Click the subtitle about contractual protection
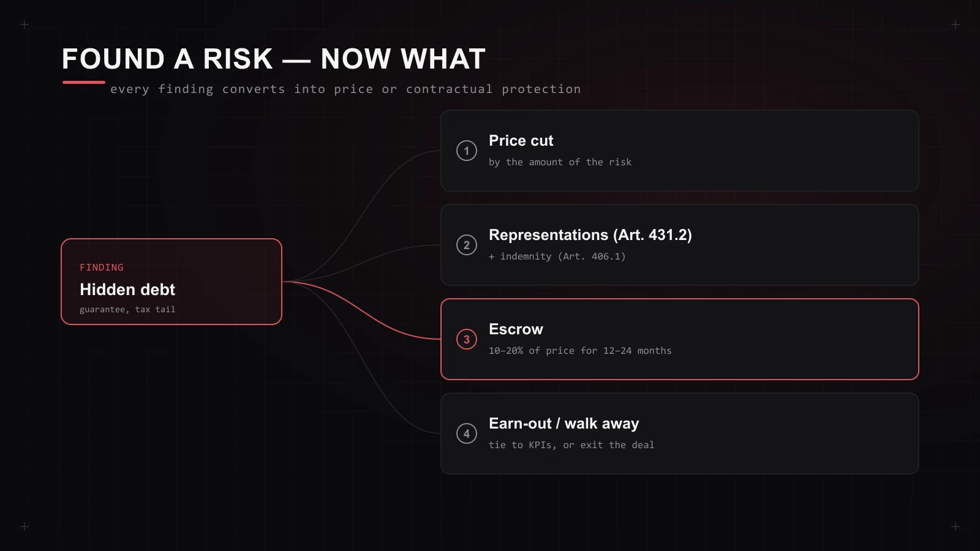980x551 pixels. click(345, 89)
